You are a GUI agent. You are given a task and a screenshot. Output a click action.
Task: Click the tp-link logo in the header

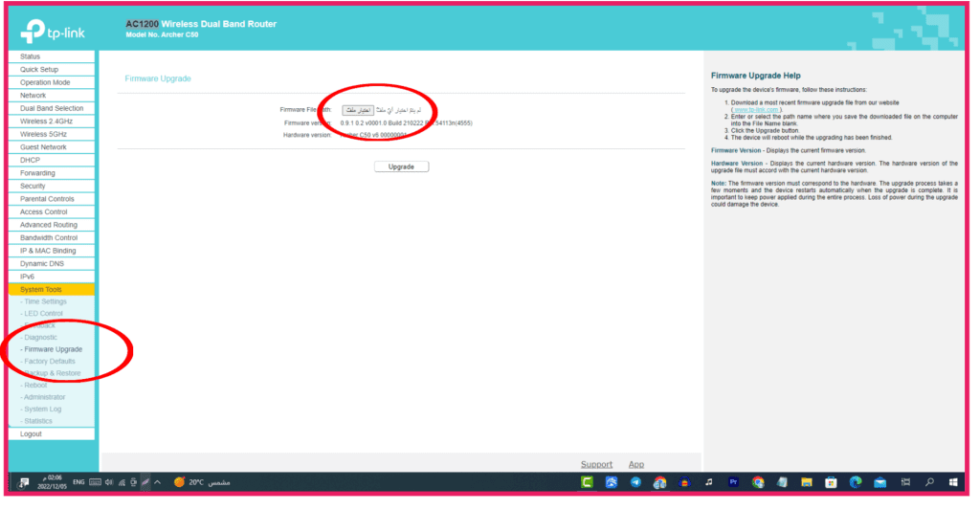click(53, 32)
